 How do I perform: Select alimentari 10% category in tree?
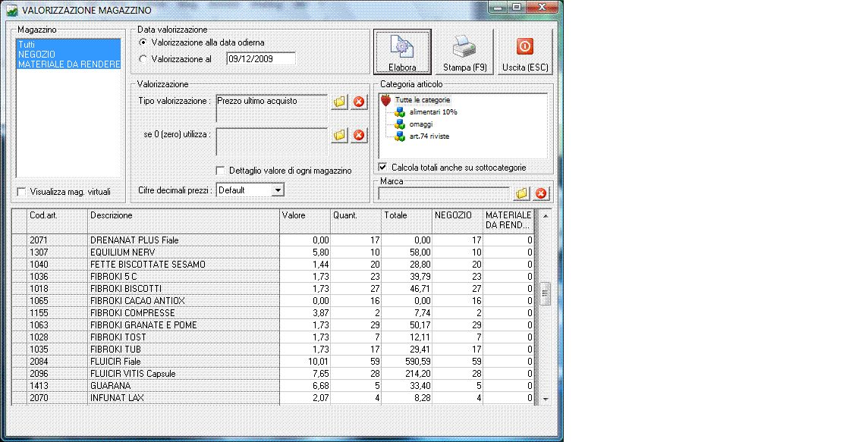[x=433, y=111]
